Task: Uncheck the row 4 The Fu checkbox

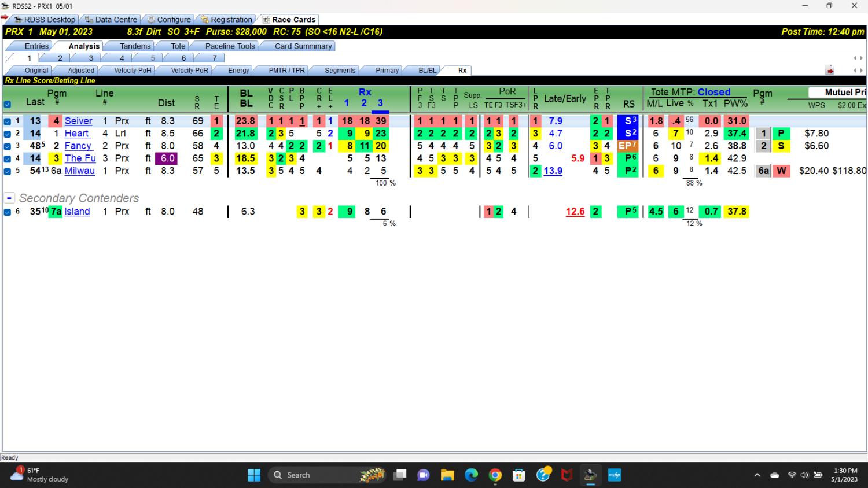Action: click(7, 158)
